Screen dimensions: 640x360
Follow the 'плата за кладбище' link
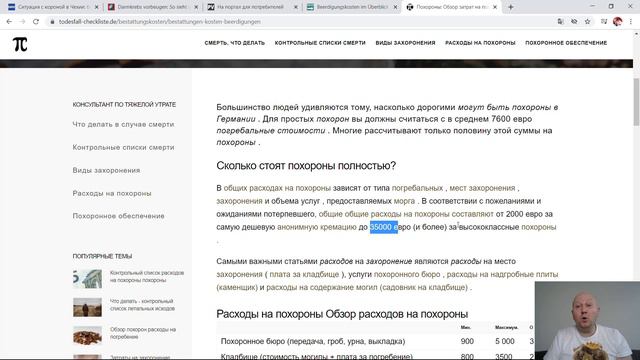tap(304, 274)
